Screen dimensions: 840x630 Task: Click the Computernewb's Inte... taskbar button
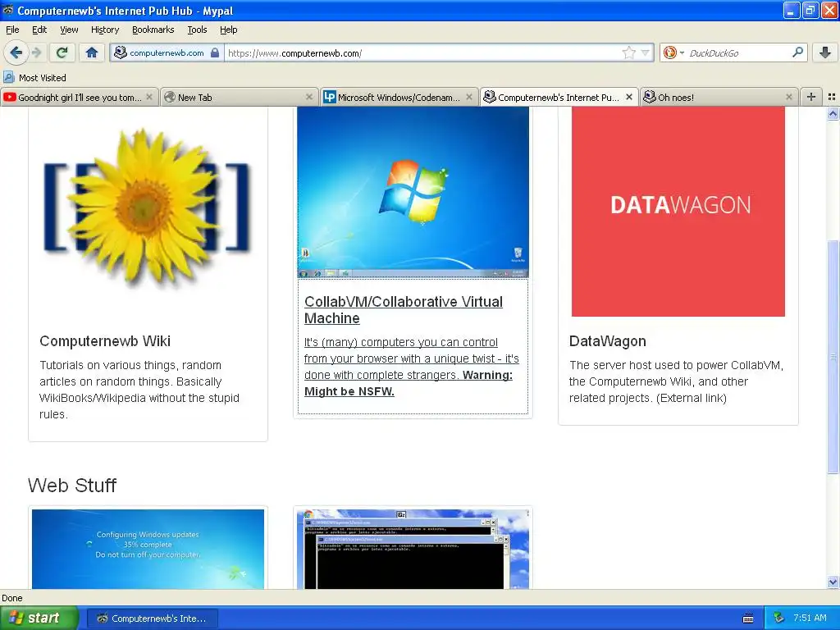(x=152, y=619)
